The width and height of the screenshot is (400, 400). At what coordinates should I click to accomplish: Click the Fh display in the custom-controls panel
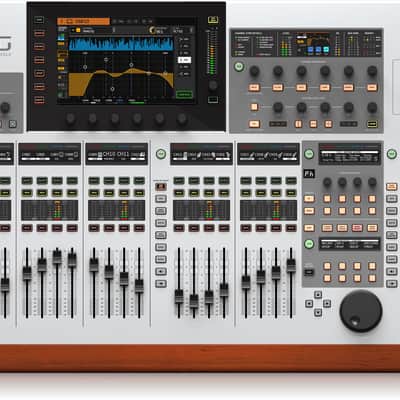[309, 174]
